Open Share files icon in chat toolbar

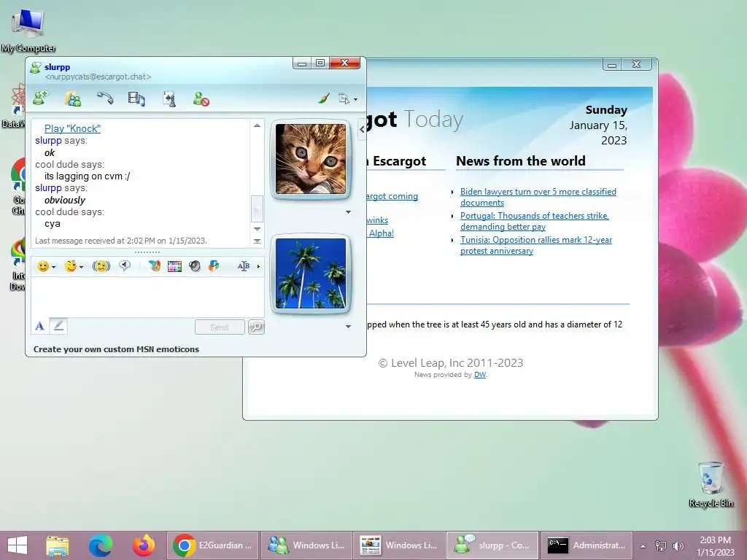[72, 98]
